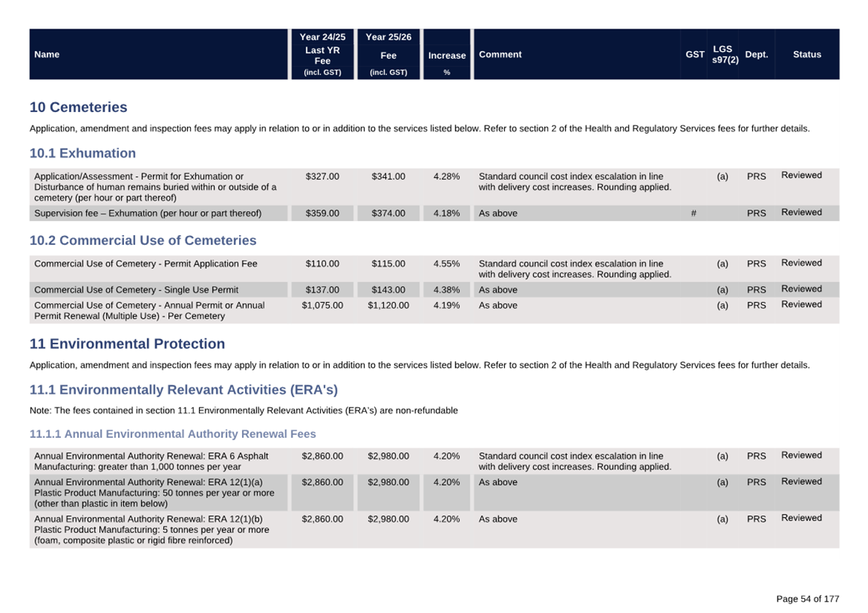Click the "Supervision fee – Exhumation" row name
Viewport: 868px width, 613px height.
[148, 213]
